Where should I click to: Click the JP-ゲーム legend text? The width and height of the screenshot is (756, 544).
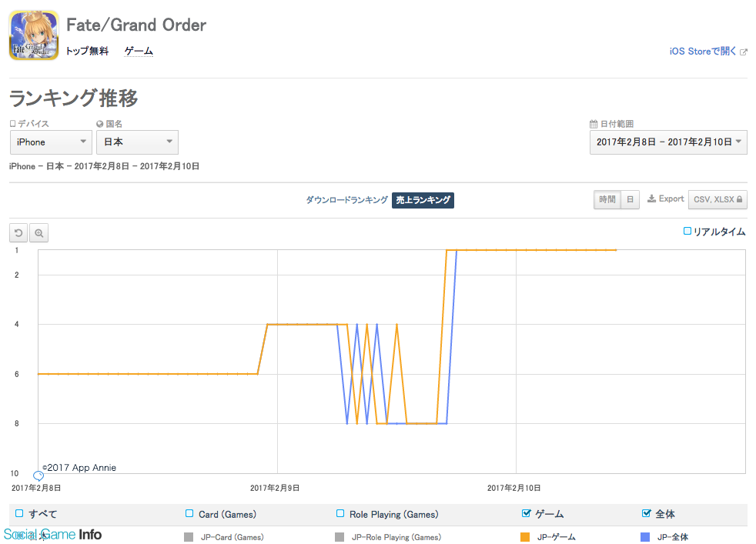[557, 537]
